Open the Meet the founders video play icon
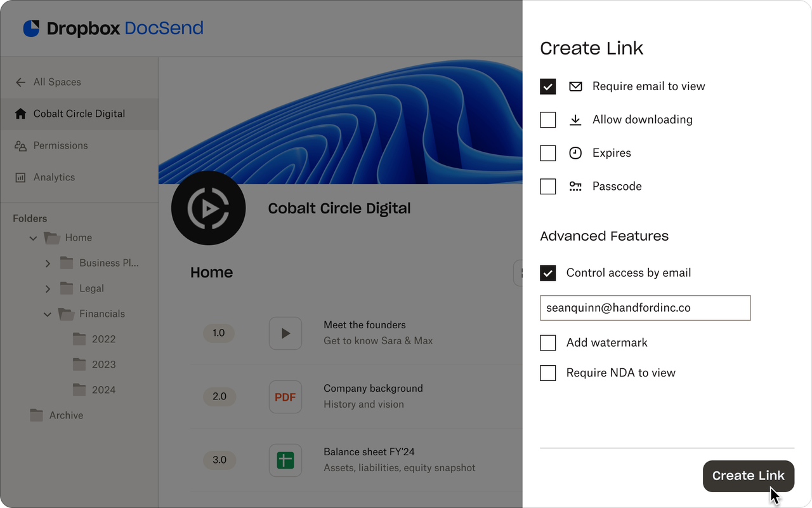Screen dimensions: 812x508 click(x=285, y=333)
